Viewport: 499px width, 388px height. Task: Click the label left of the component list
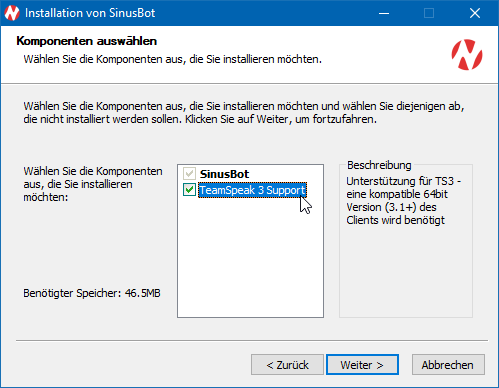point(93,184)
